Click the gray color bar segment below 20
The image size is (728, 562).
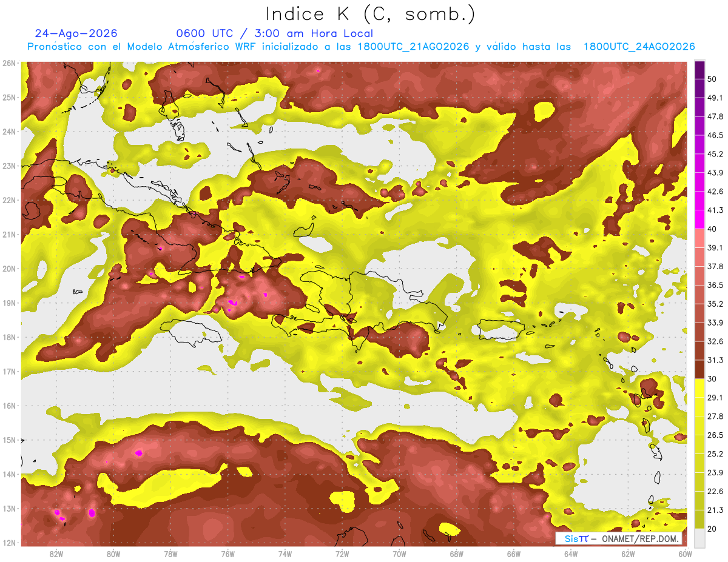(x=700, y=538)
